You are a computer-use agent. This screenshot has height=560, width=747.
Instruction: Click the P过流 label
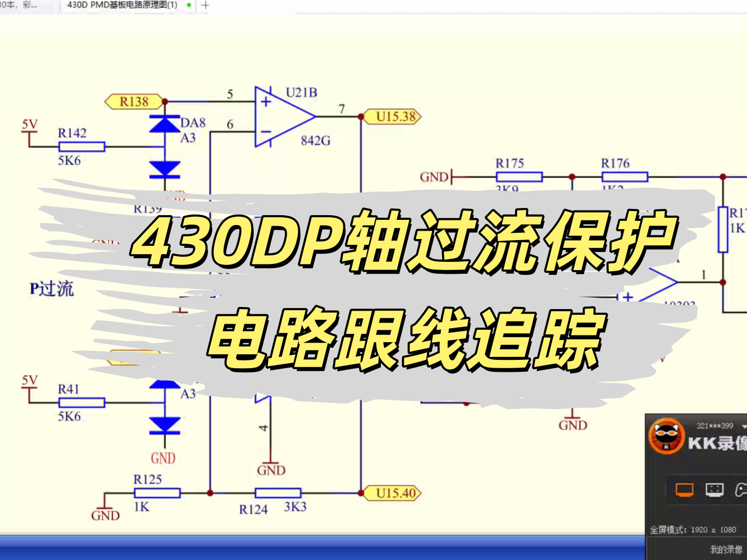point(52,289)
